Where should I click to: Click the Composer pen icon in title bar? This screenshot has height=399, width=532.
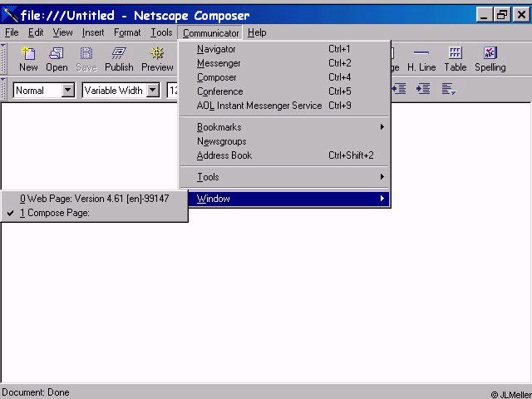9,15
